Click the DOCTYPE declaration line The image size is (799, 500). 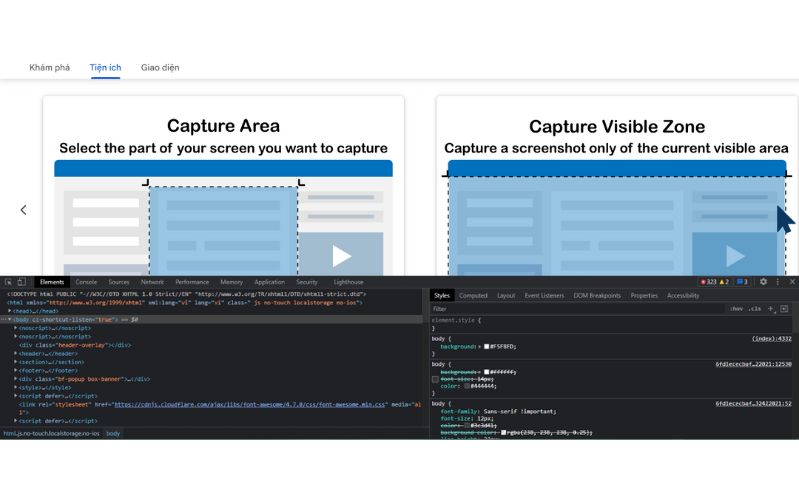click(x=187, y=294)
